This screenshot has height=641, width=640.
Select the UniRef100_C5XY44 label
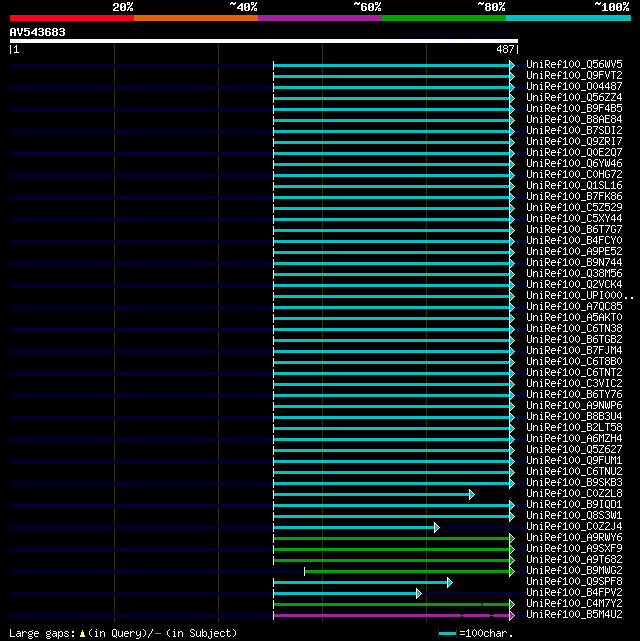(x=574, y=219)
